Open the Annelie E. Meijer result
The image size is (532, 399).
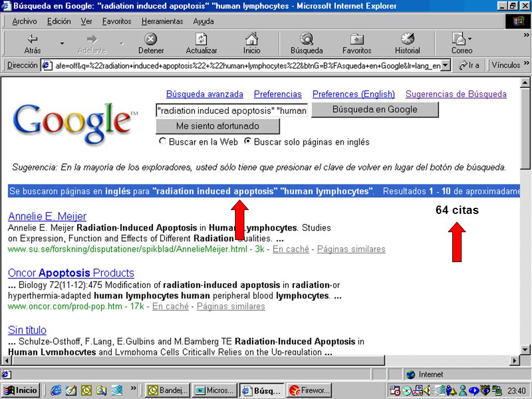pyautogui.click(x=47, y=216)
